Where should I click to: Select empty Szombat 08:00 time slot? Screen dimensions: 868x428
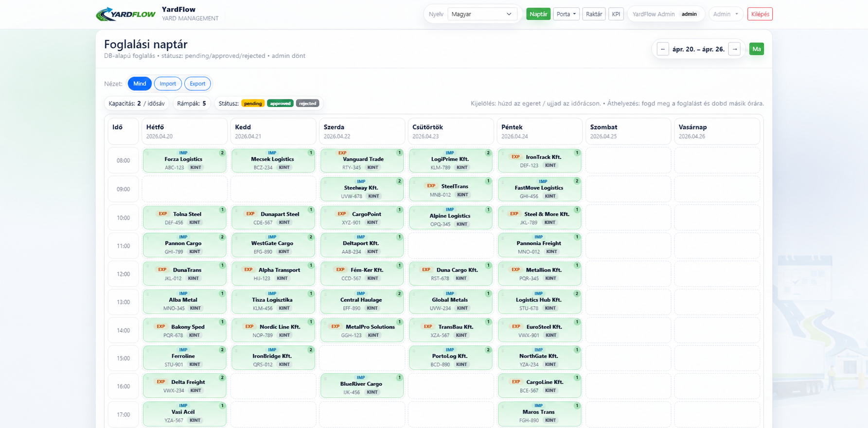628,160
